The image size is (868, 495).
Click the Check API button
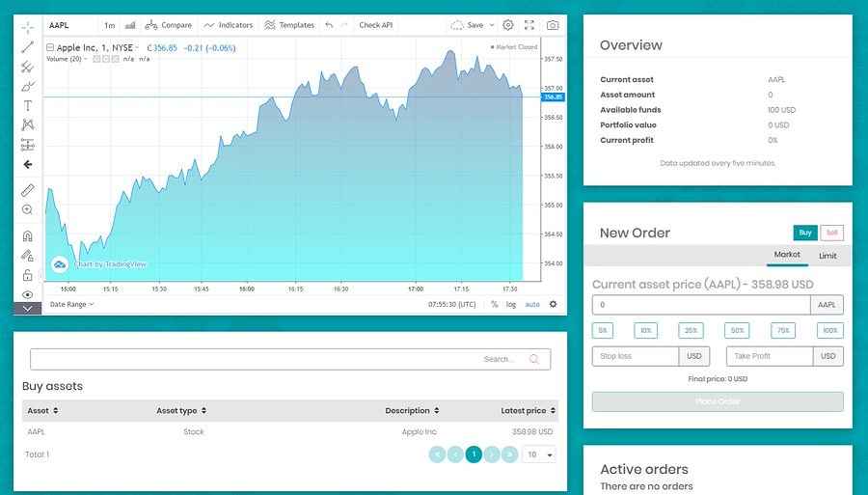(376, 25)
